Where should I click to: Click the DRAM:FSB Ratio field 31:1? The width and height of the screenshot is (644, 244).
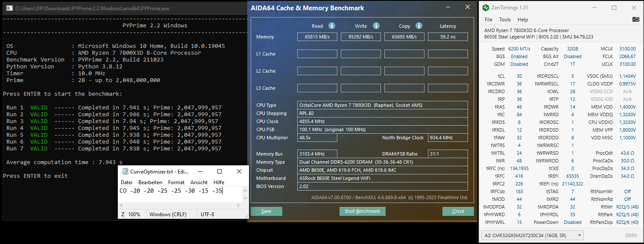[448, 154]
